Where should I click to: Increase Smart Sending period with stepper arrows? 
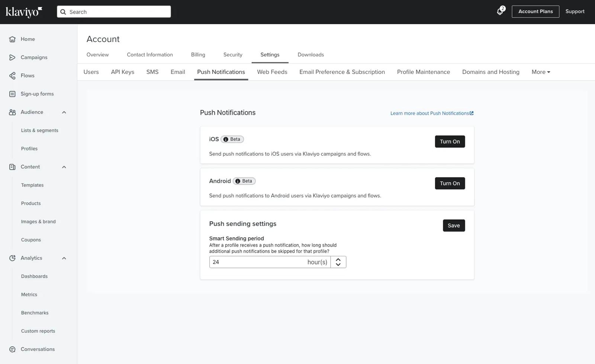338,260
